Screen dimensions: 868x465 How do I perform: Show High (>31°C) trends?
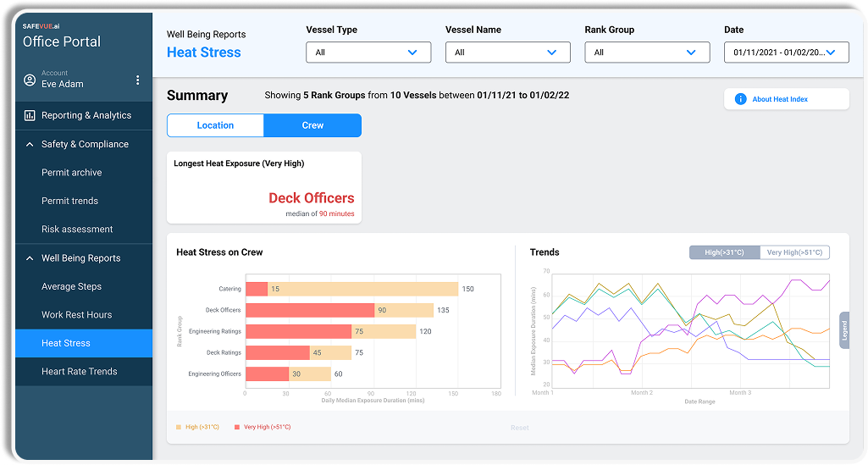pyautogui.click(x=724, y=252)
